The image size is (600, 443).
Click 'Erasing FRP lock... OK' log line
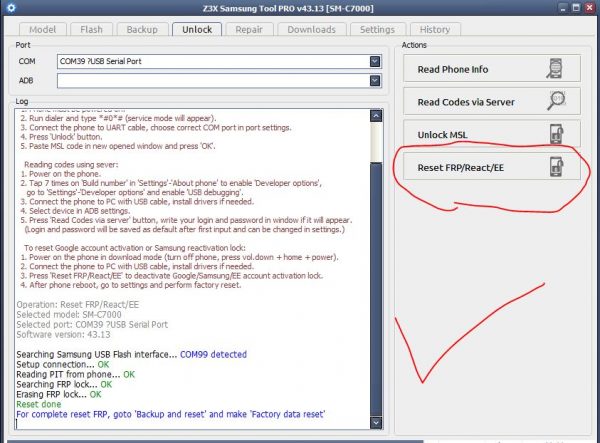pyautogui.click(x=59, y=394)
